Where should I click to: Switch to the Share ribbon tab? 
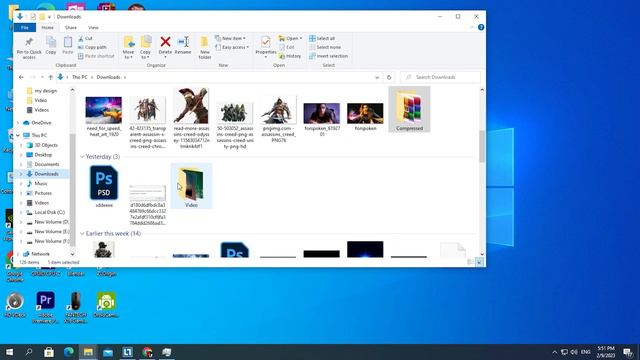(x=71, y=27)
